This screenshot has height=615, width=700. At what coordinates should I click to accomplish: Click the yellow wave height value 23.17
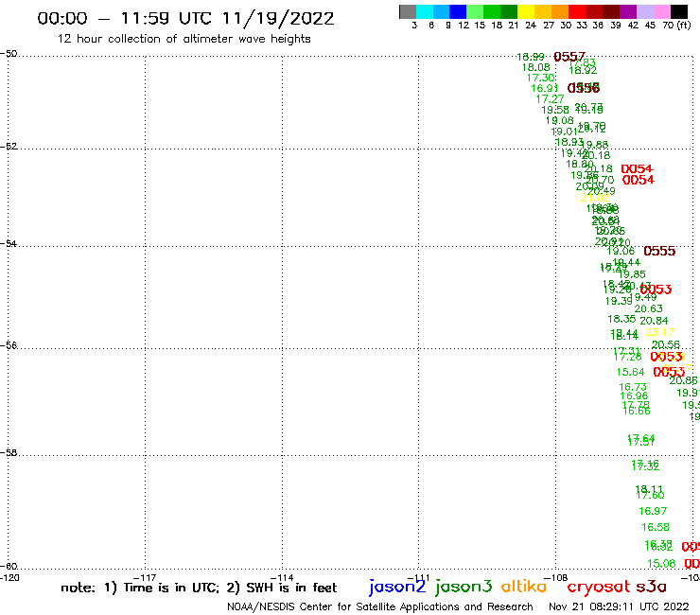coord(659,332)
